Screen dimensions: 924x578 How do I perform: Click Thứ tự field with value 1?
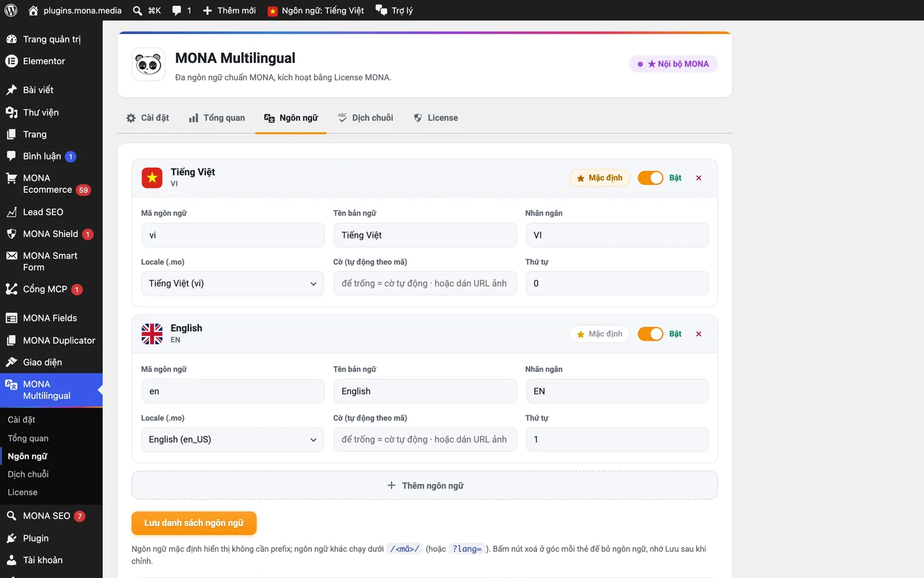coord(617,439)
